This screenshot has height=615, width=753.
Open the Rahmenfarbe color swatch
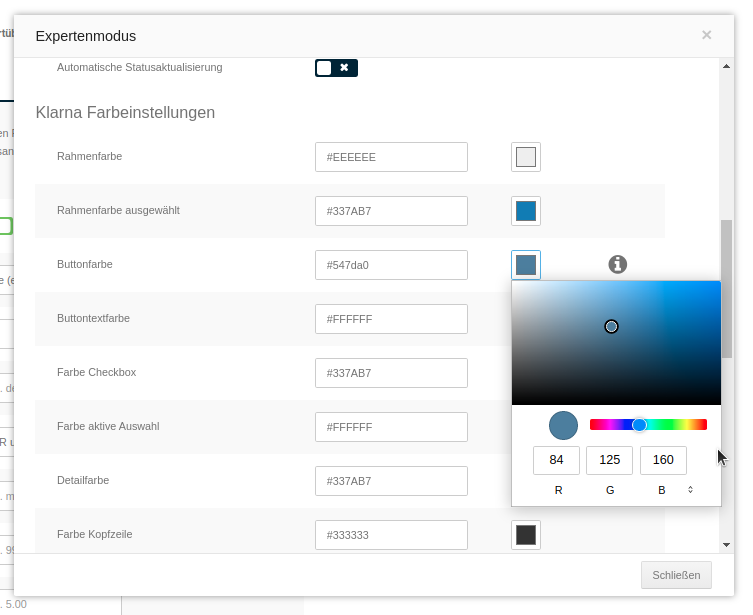coord(526,157)
